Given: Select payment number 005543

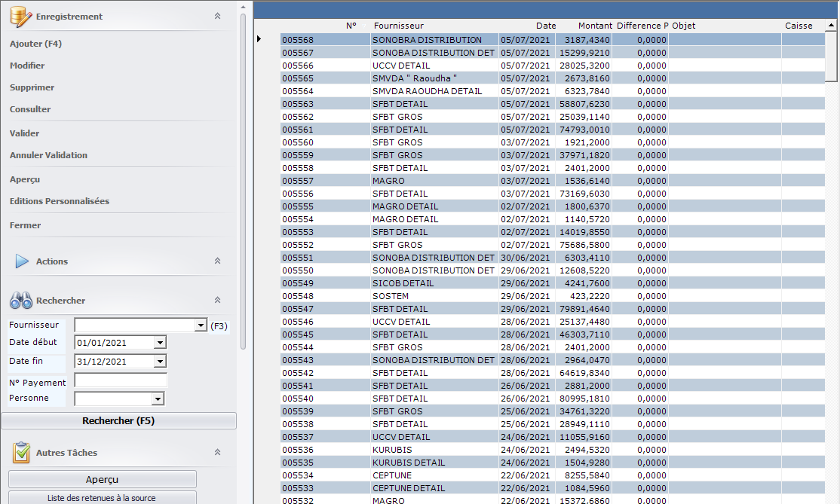Looking at the screenshot, I should pyautogui.click(x=298, y=360).
